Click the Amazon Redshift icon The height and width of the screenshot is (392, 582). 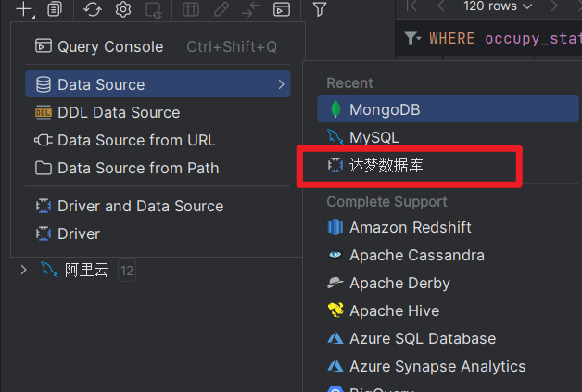point(335,227)
